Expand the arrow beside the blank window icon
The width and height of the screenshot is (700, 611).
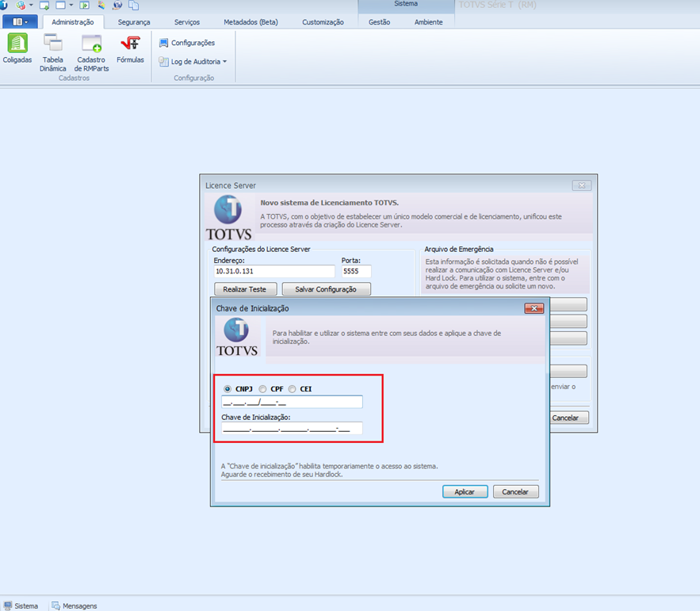coord(71,6)
